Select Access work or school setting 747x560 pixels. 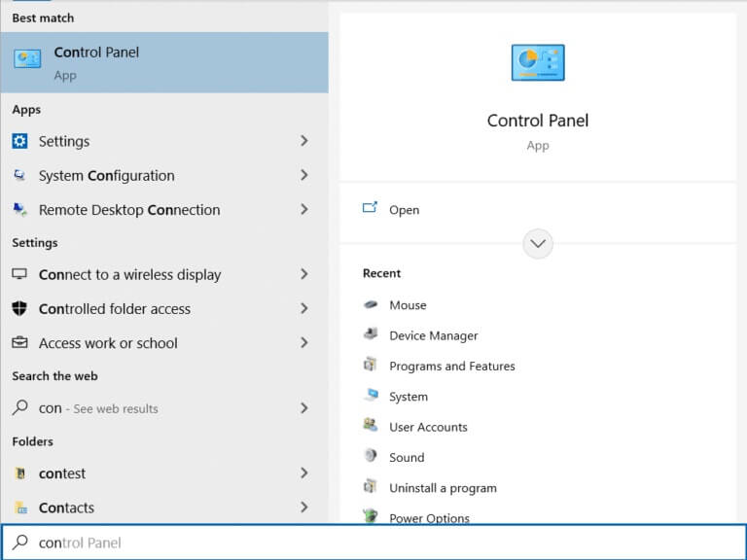click(164, 343)
